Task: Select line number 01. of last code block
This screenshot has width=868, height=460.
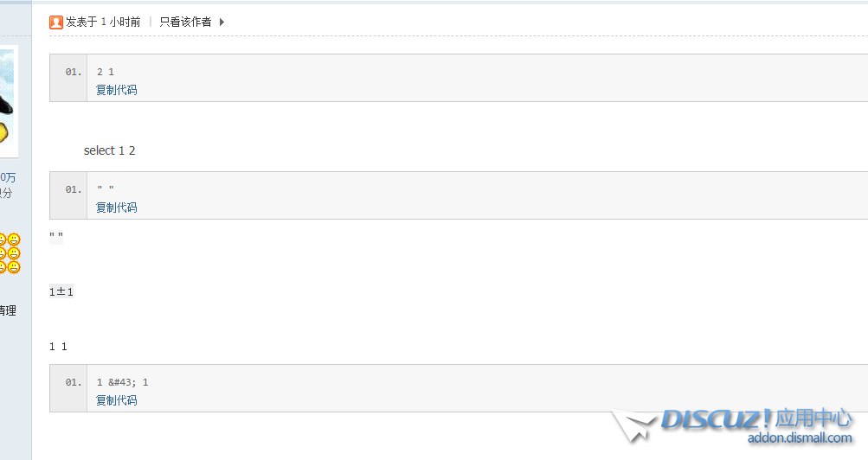Action: pyautogui.click(x=73, y=382)
